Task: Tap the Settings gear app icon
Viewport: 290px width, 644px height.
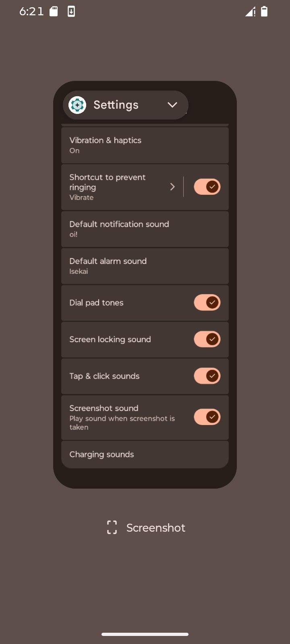Action: point(77,105)
